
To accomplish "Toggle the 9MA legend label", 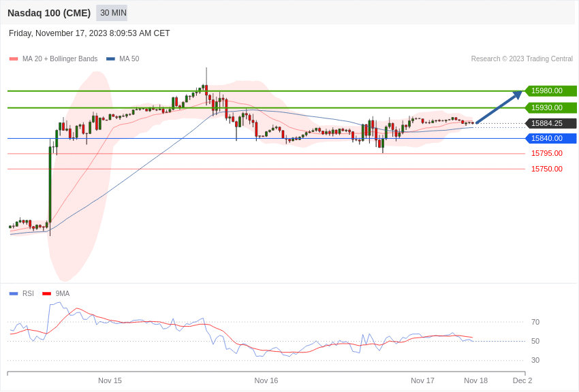I will click(63, 294).
